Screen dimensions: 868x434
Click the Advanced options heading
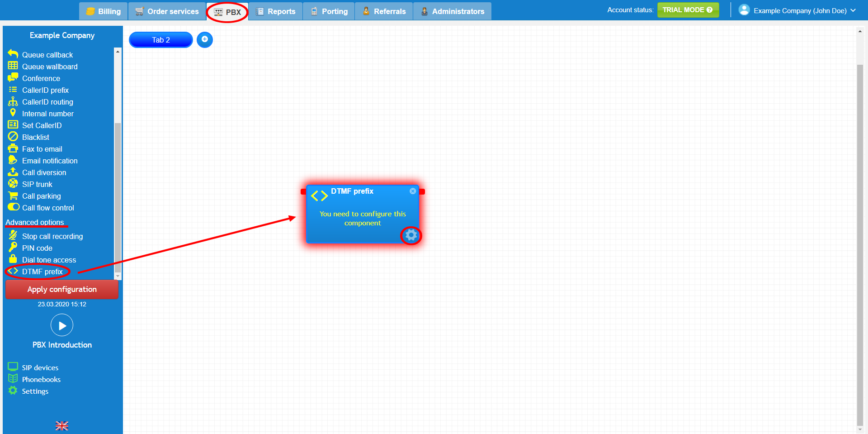click(35, 222)
